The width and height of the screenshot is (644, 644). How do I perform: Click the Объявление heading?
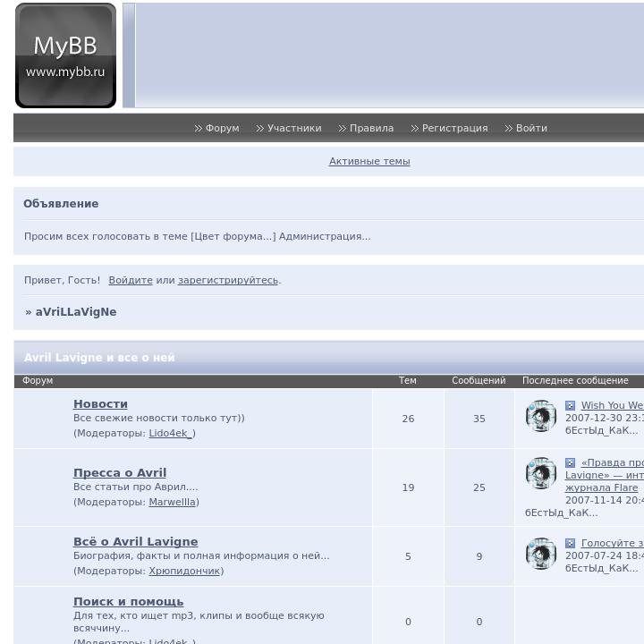tap(61, 204)
